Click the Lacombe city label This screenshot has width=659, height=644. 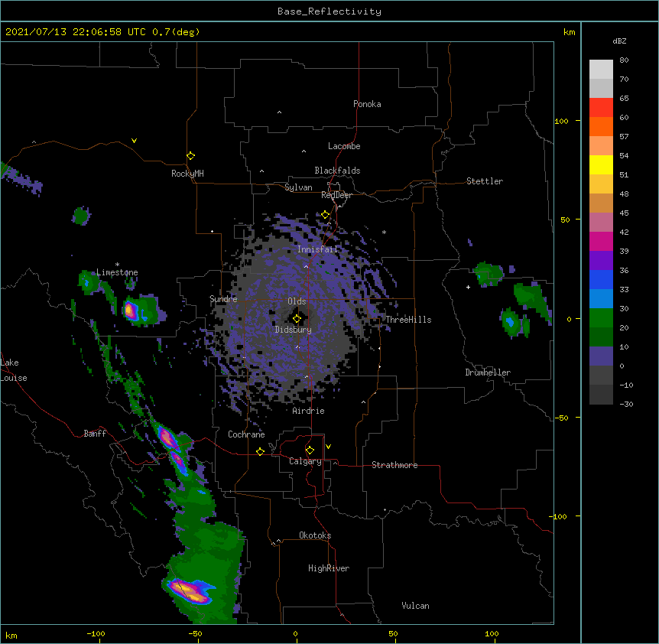click(344, 146)
